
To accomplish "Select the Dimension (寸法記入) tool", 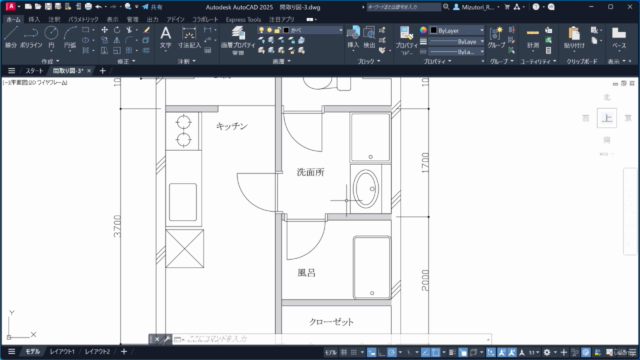I will pos(189,38).
